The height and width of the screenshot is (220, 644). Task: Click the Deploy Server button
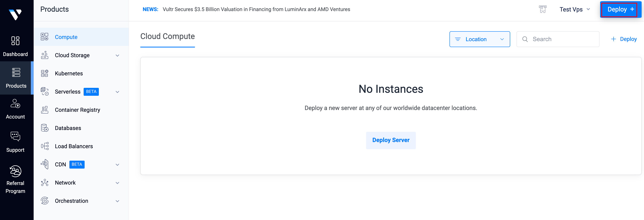coord(391,140)
